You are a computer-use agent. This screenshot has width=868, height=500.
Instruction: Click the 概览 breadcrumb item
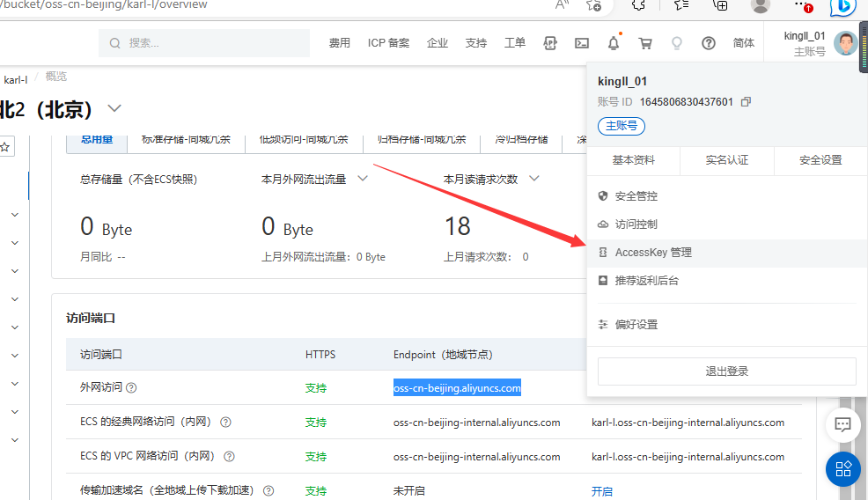[x=56, y=77]
